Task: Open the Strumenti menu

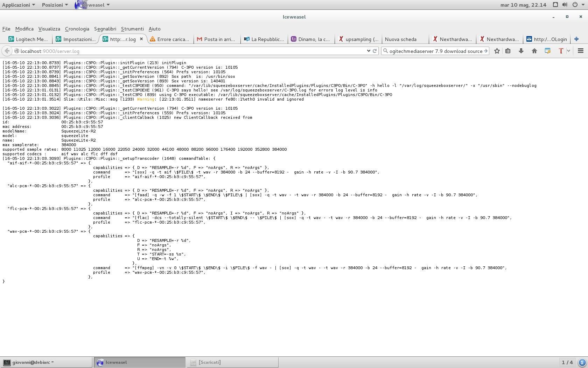Action: (x=132, y=29)
